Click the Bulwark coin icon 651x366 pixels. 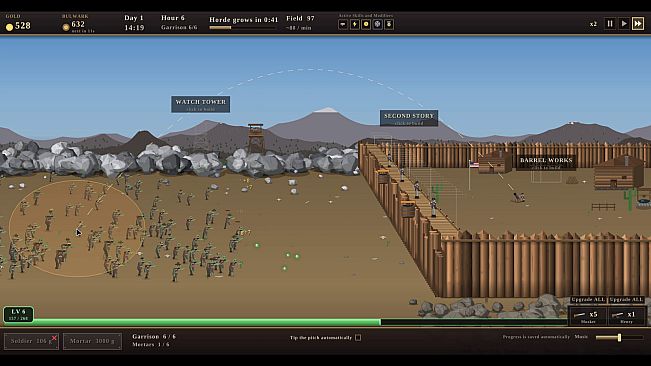66,27
